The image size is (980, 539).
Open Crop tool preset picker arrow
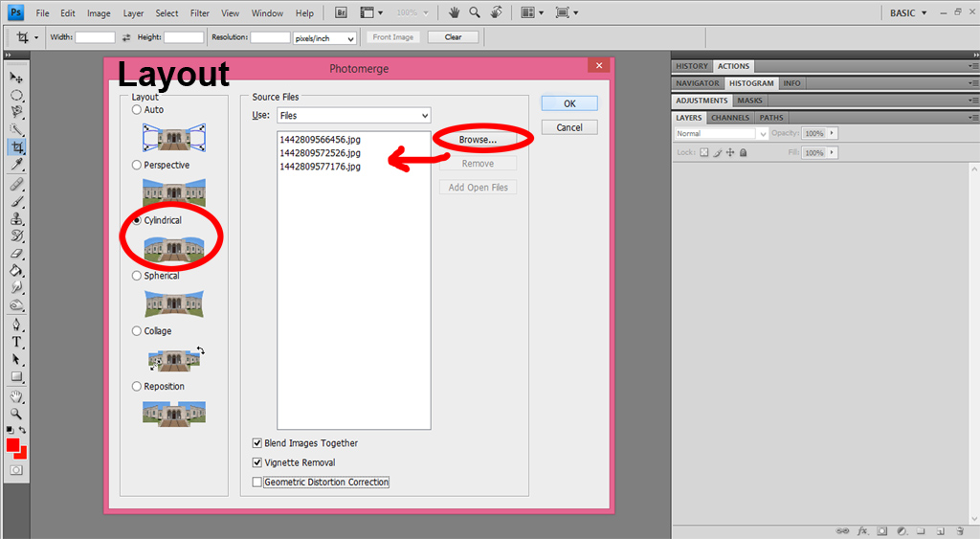coord(36,38)
